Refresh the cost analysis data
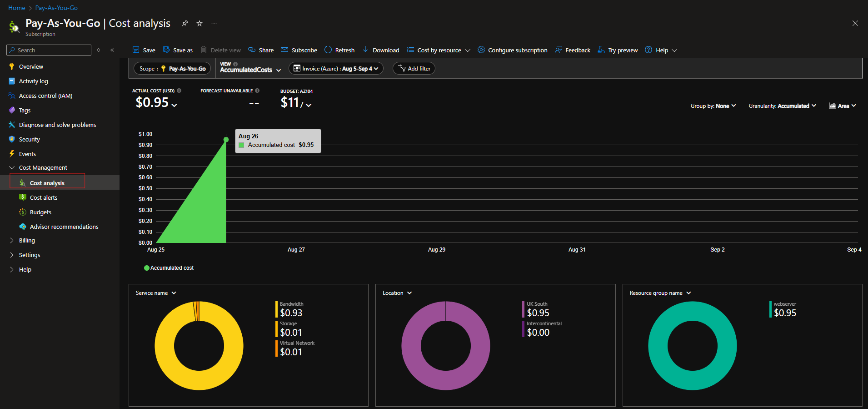Viewport: 868px width, 409px height. [339, 50]
